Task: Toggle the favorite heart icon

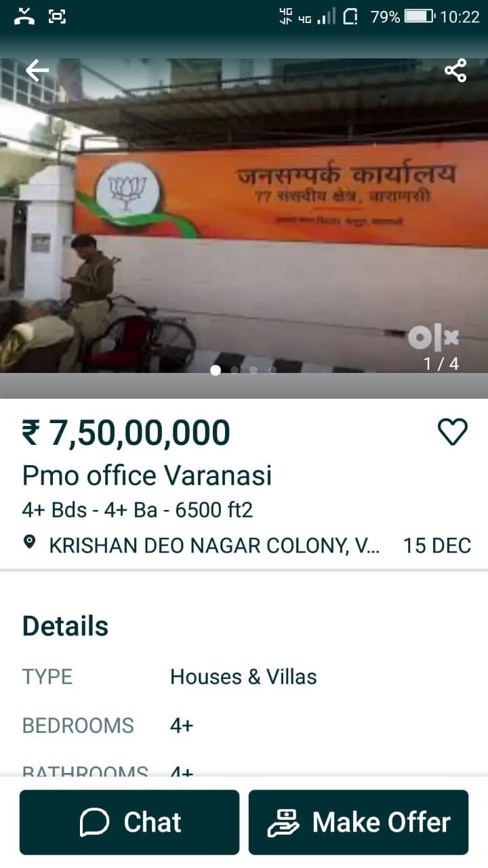Action: (x=453, y=432)
